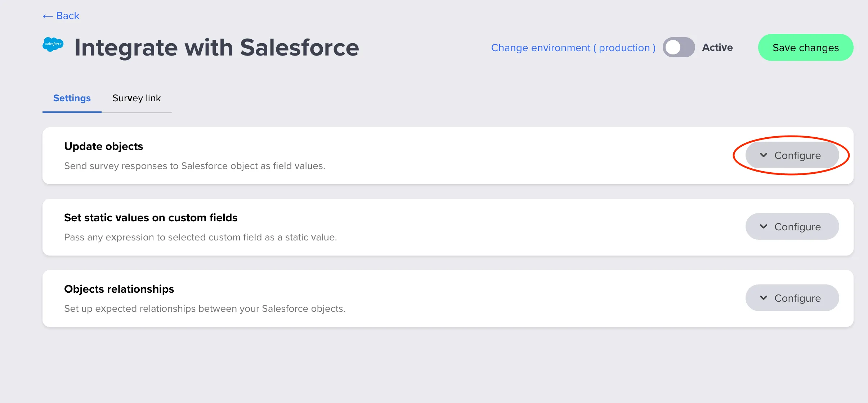This screenshot has height=403, width=868.
Task: Expand Configure for Set static values
Action: (792, 227)
